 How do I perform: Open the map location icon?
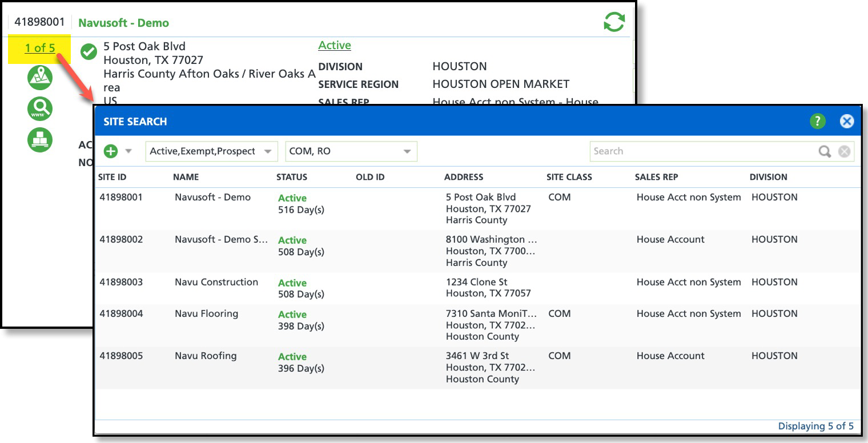40,78
